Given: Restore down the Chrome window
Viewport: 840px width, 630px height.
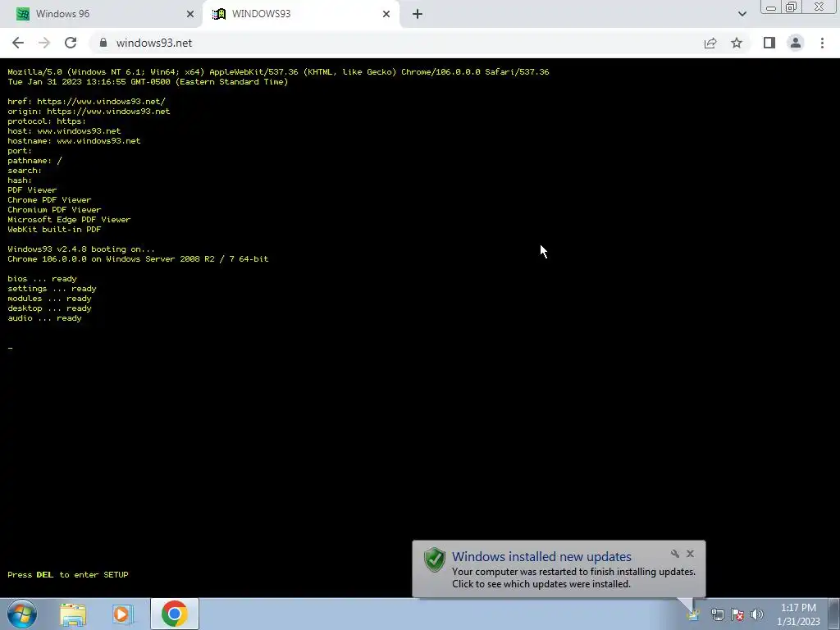Looking at the screenshot, I should [x=791, y=7].
